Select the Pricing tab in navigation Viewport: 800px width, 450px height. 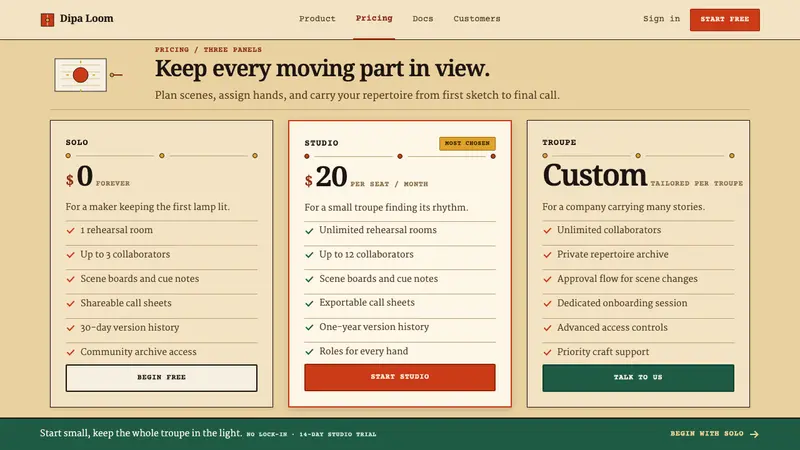(374, 18)
